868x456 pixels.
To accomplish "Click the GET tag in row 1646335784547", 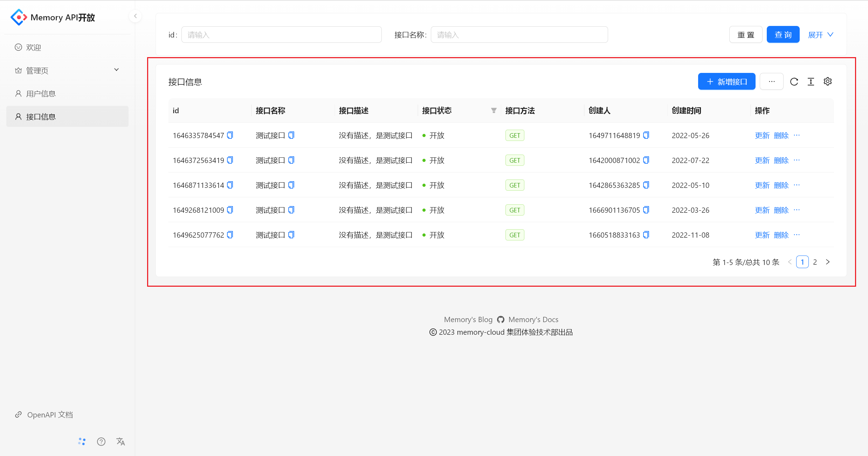I will coord(515,136).
